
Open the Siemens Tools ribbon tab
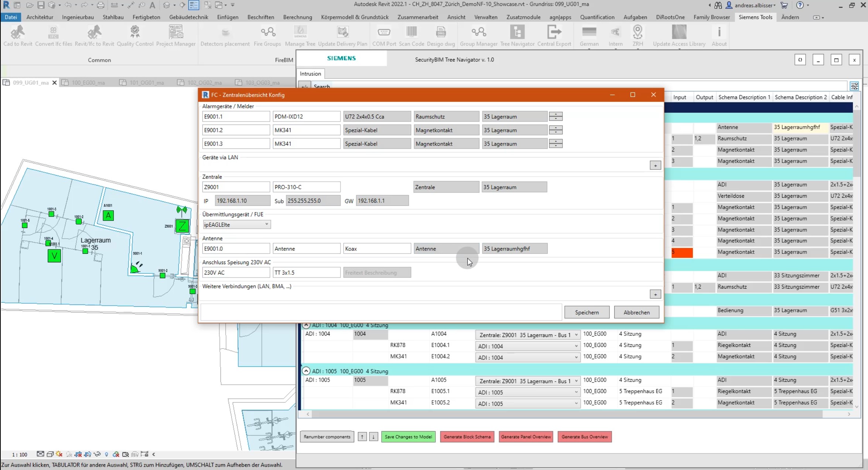(x=755, y=17)
